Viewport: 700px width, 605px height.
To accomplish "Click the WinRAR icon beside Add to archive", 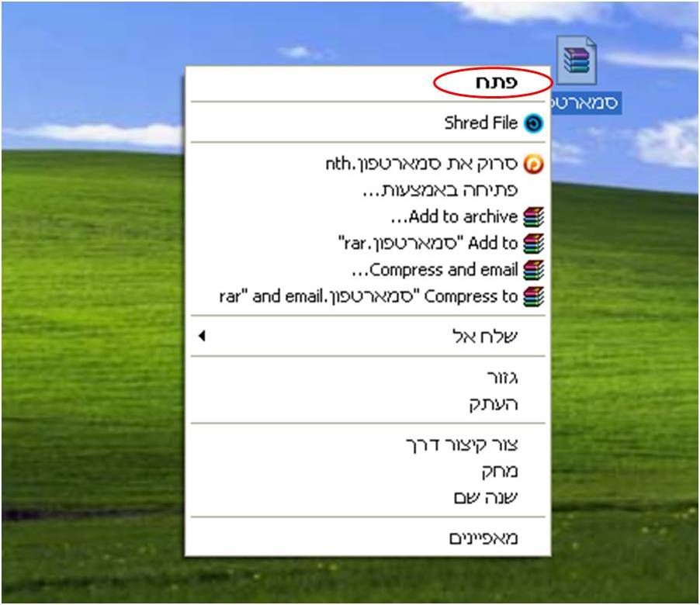I will [533, 217].
